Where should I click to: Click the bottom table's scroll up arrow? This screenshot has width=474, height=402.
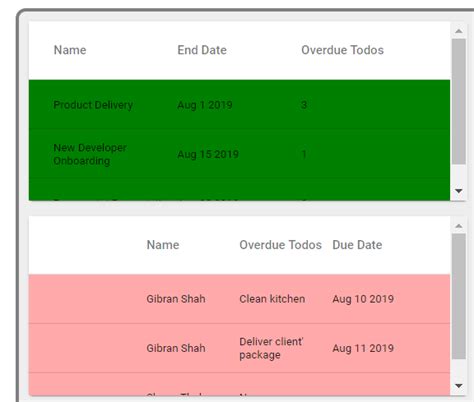tap(459, 226)
